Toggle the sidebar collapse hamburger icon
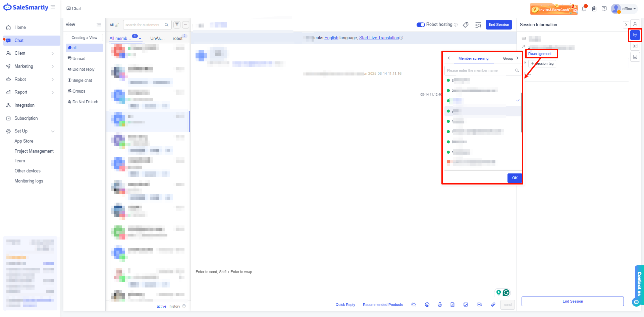The height and width of the screenshot is (317, 644). (53, 7)
